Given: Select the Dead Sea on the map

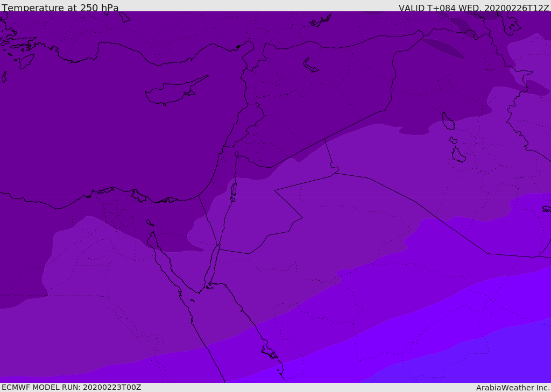Looking at the screenshot, I should (x=234, y=190).
